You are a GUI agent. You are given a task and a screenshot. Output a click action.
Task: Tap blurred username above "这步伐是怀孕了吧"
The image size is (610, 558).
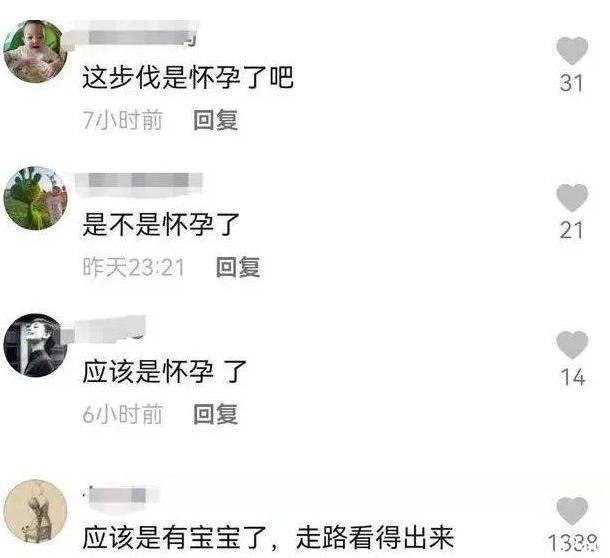(136, 36)
